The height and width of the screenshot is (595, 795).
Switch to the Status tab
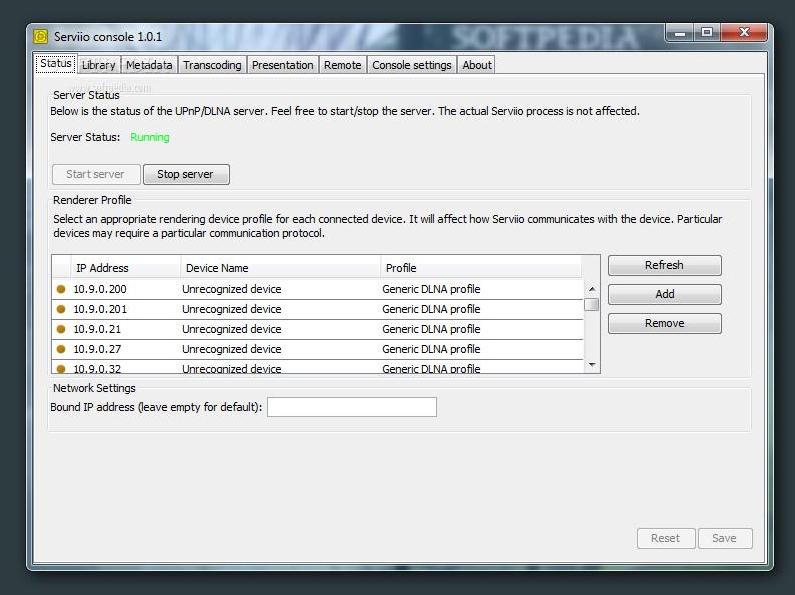tap(56, 64)
